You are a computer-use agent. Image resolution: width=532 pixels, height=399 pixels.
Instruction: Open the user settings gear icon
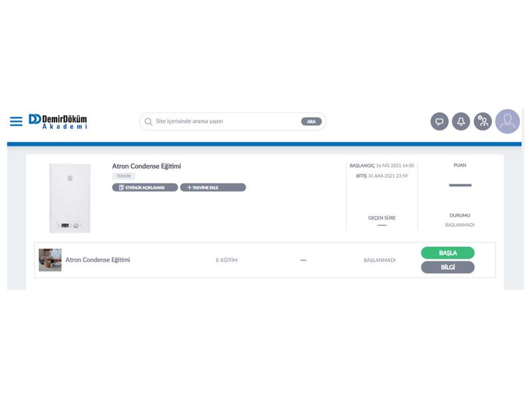click(483, 122)
